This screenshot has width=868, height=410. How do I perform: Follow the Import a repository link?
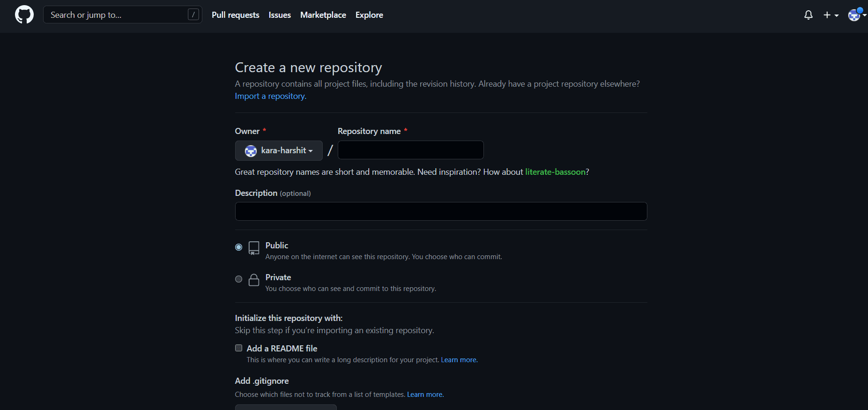click(270, 96)
